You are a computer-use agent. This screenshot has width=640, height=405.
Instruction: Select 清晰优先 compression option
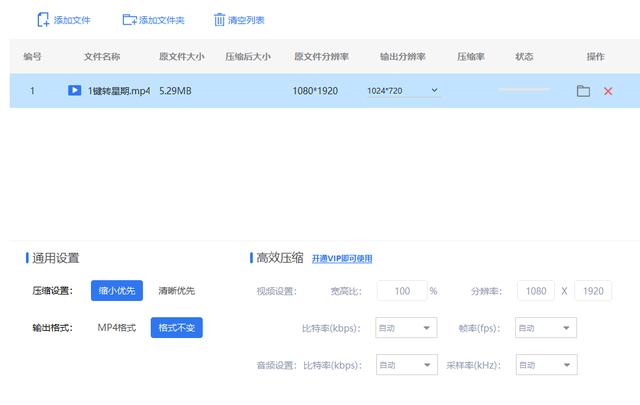coord(176,290)
